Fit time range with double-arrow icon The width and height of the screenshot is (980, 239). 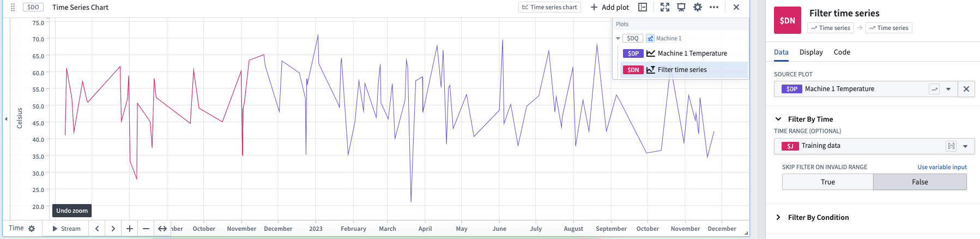point(162,229)
